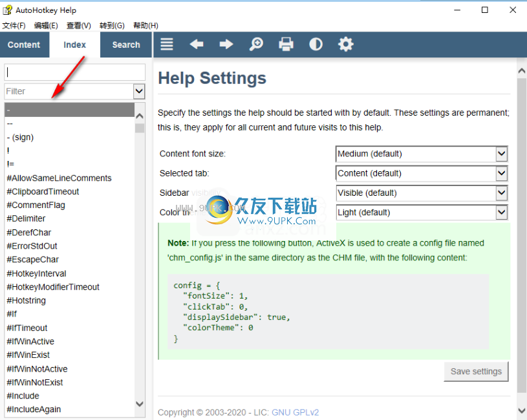The height and width of the screenshot is (420, 527).
Task: Toggle color theme with the contrast icon
Action: 316,45
